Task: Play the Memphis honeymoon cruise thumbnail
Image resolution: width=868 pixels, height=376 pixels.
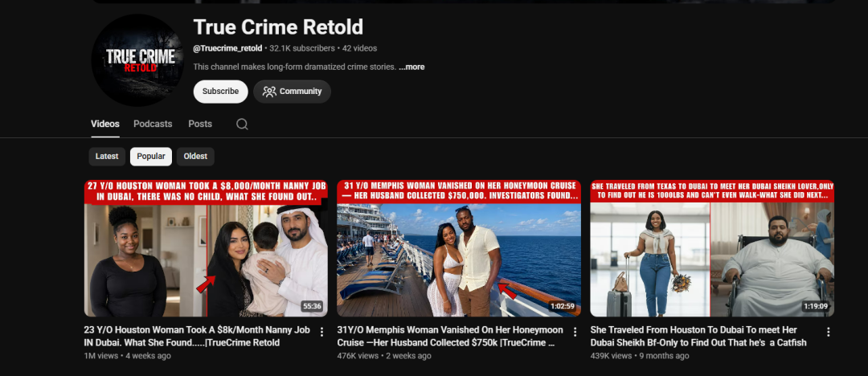Action: (x=459, y=248)
